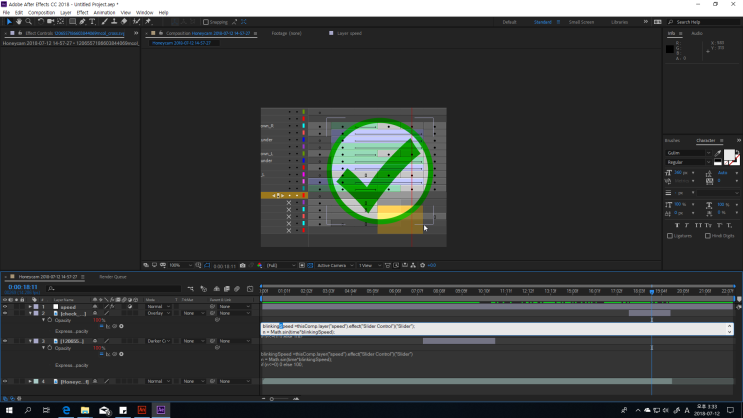Image resolution: width=743 pixels, height=418 pixels.
Task: Collapse layer 2 properties triangle
Action: point(30,313)
